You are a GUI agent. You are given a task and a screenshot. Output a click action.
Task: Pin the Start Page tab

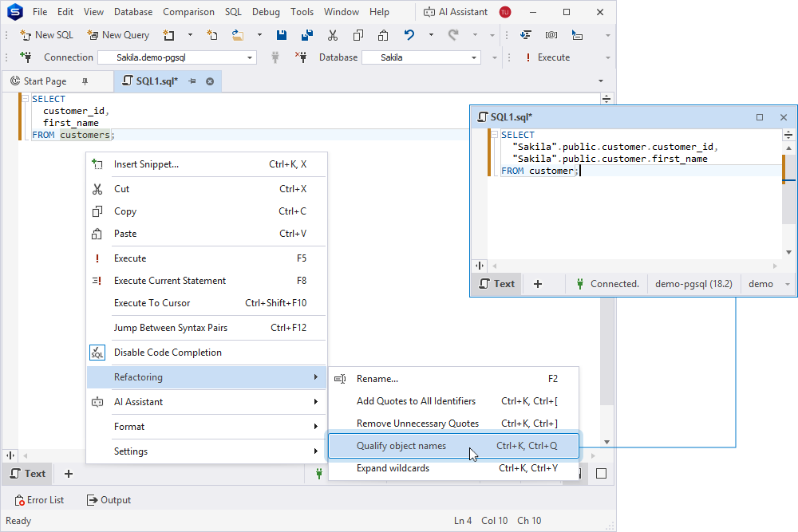tap(85, 81)
